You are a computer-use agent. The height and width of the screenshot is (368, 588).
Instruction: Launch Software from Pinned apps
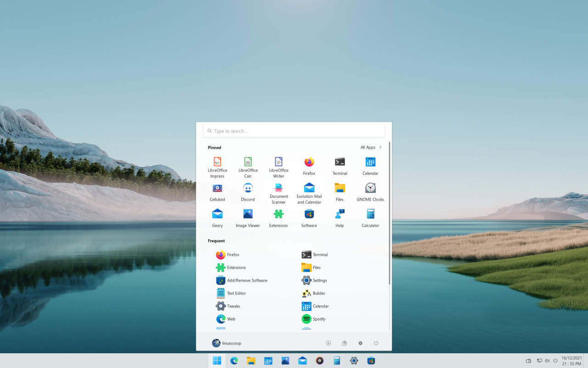click(309, 219)
